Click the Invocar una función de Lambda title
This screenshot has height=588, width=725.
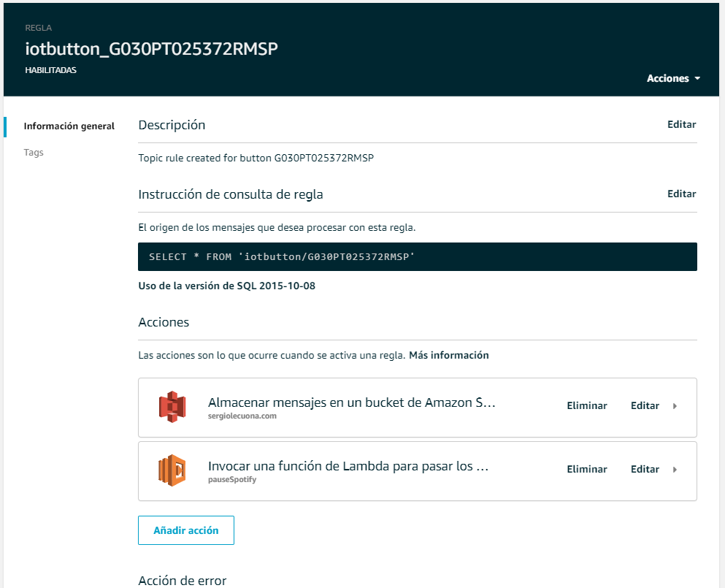348,466
